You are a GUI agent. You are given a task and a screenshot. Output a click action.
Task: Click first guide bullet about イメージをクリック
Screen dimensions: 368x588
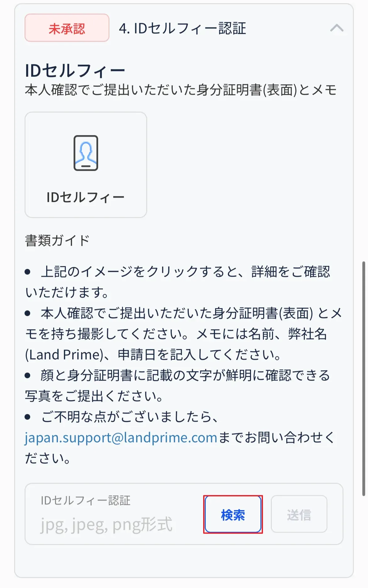pyautogui.click(x=185, y=272)
